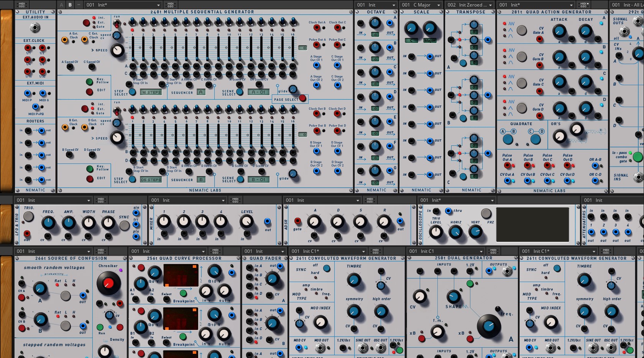This screenshot has height=358, width=644.
Task: Click the 281t Attack A knob
Action: pyautogui.click(x=559, y=31)
